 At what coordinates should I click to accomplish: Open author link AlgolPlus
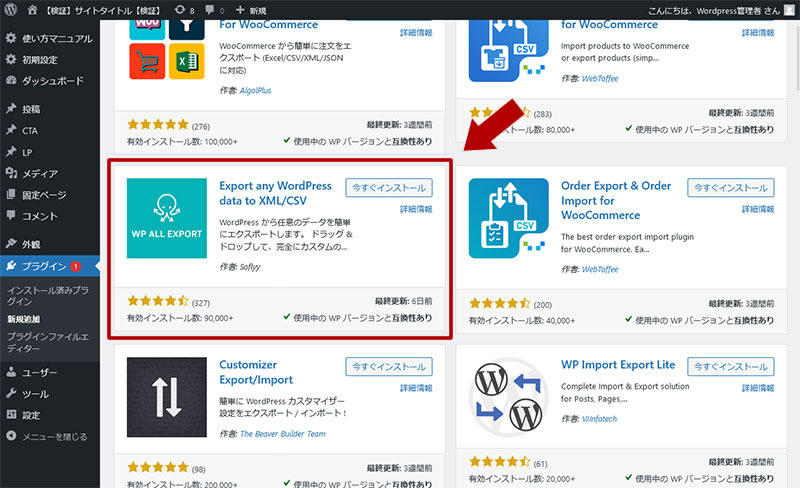click(x=255, y=90)
